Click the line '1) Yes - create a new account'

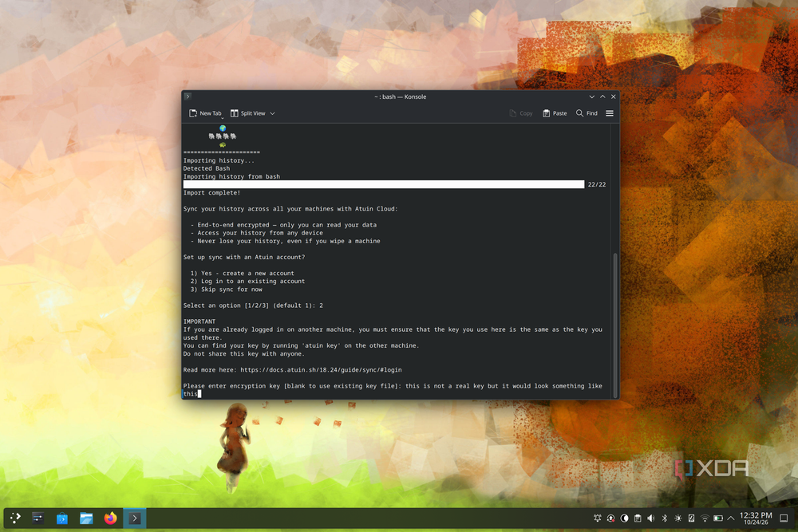tap(243, 273)
